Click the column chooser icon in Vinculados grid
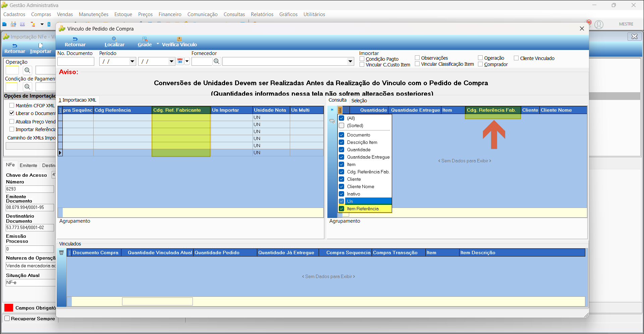The height and width of the screenshot is (334, 644). [x=69, y=253]
